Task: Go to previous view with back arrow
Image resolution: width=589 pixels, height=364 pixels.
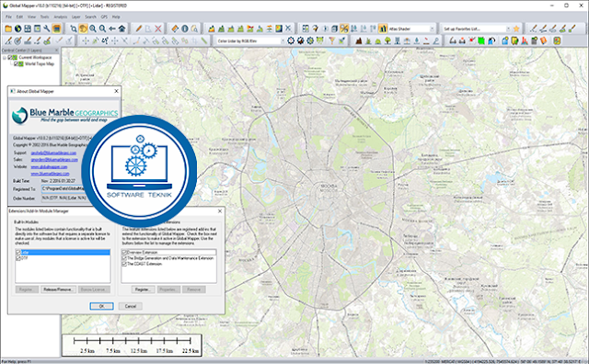Action: [112, 28]
